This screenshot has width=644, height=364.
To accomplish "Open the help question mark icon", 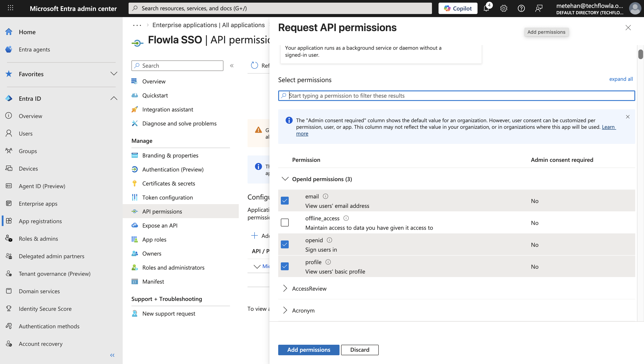I will point(521,8).
